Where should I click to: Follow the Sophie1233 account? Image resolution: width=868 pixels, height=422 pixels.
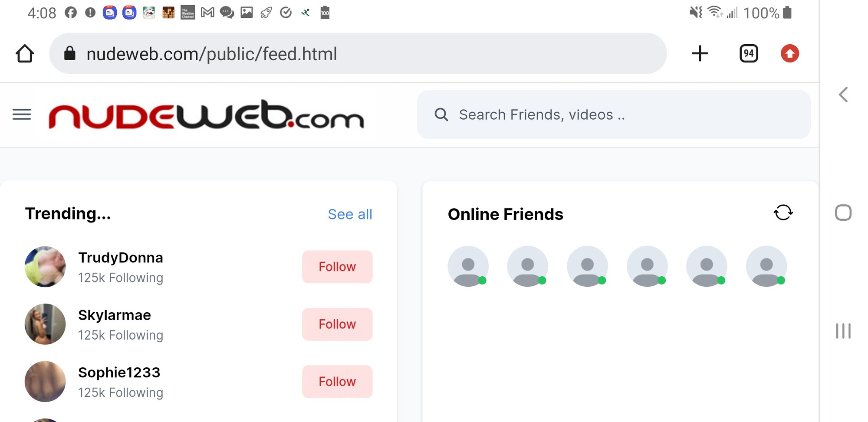coord(337,382)
